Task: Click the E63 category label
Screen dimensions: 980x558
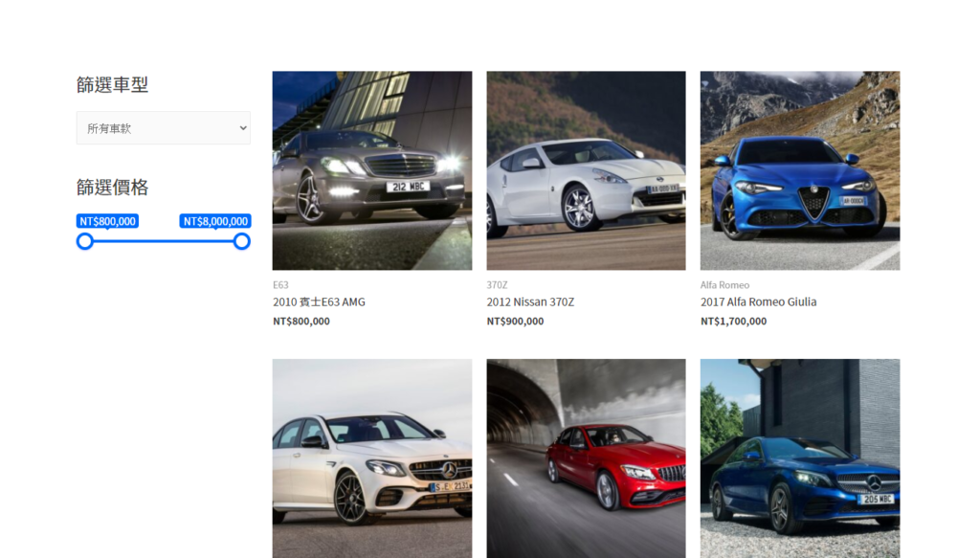Action: [280, 285]
